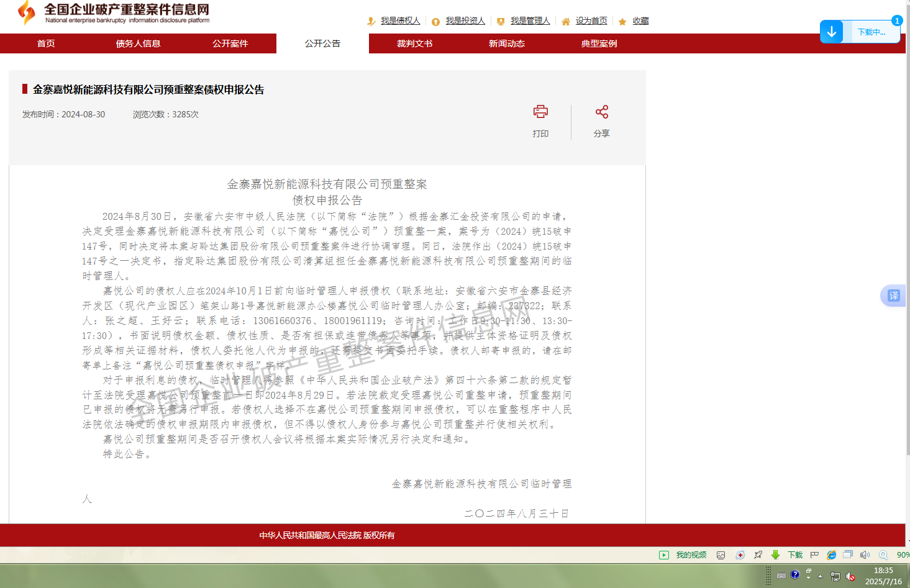Click the print (打印) icon
Image resolution: width=910 pixels, height=588 pixels.
[540, 112]
